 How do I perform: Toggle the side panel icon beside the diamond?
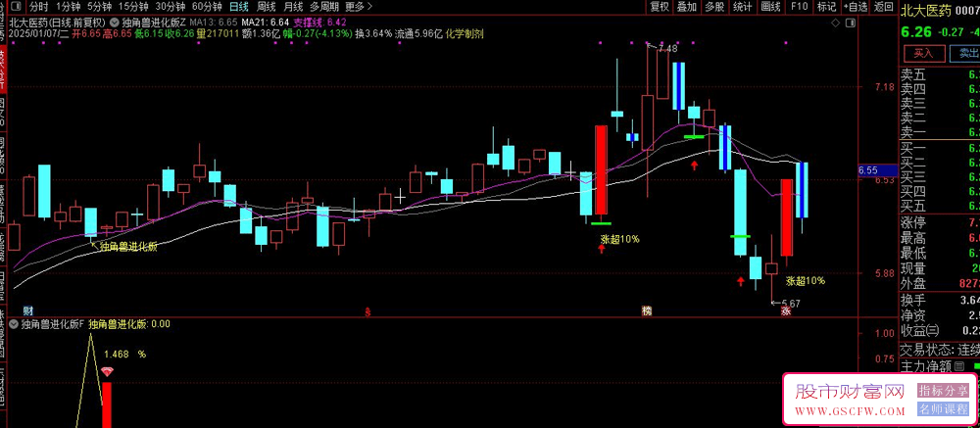coord(850,24)
